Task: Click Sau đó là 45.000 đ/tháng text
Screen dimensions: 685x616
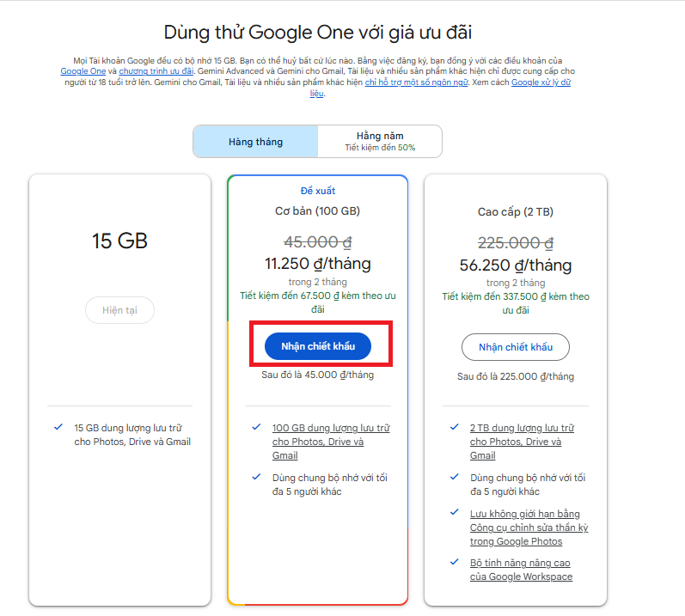Action: coord(318,375)
